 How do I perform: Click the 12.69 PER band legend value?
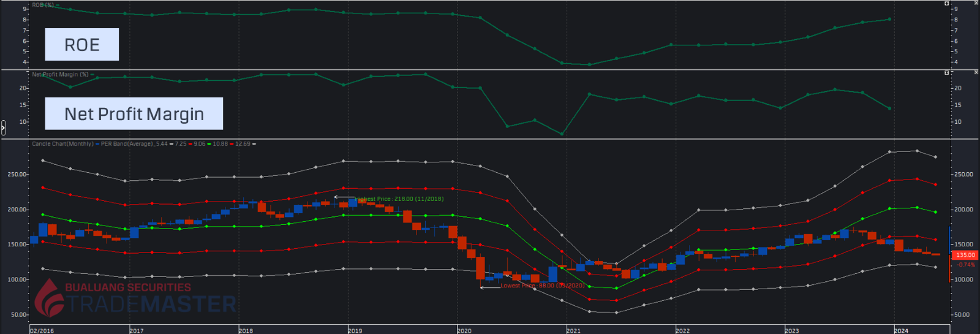(x=243, y=144)
